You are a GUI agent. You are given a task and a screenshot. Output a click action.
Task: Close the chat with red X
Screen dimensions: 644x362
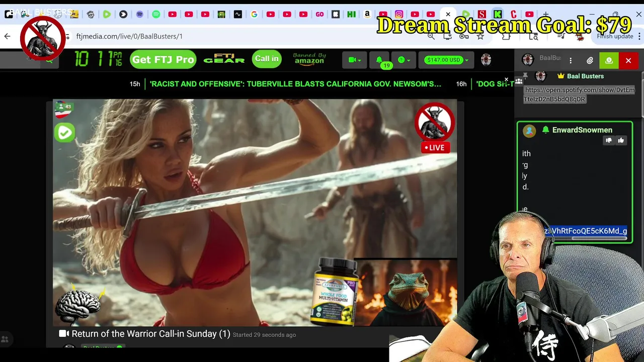coord(628,60)
